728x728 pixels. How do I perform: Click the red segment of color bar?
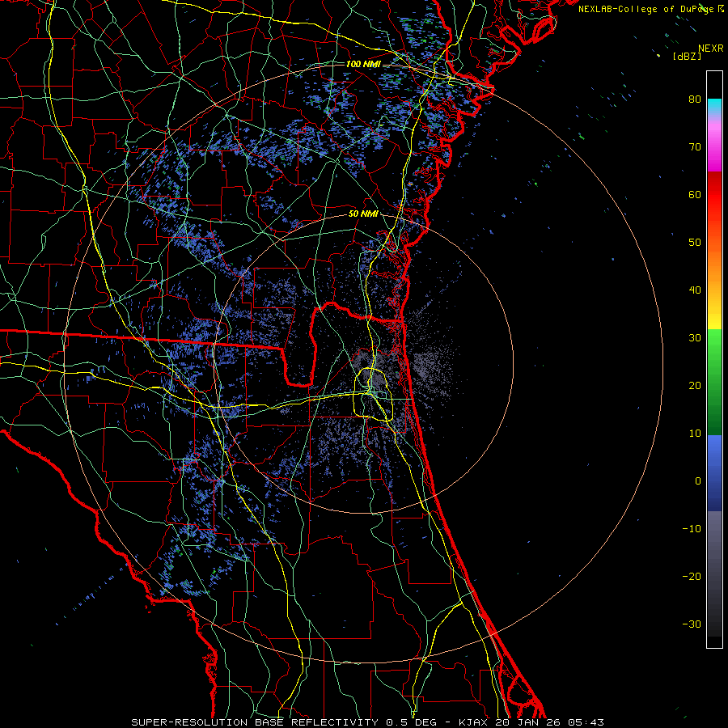click(714, 195)
